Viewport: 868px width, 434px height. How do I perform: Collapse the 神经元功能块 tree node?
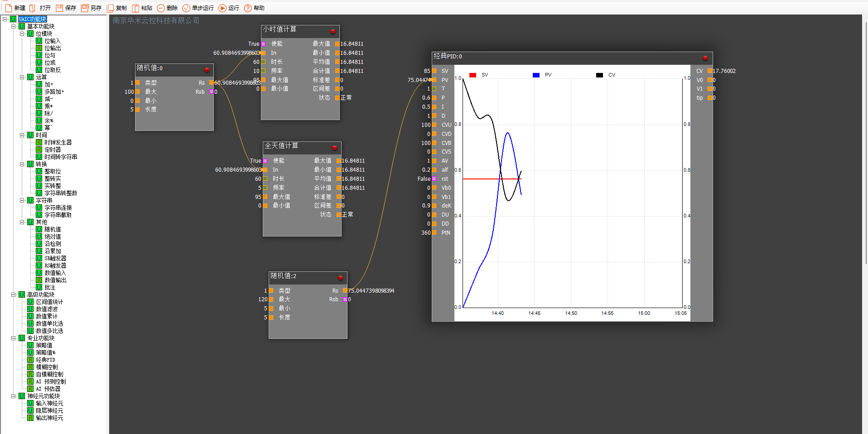pos(14,396)
